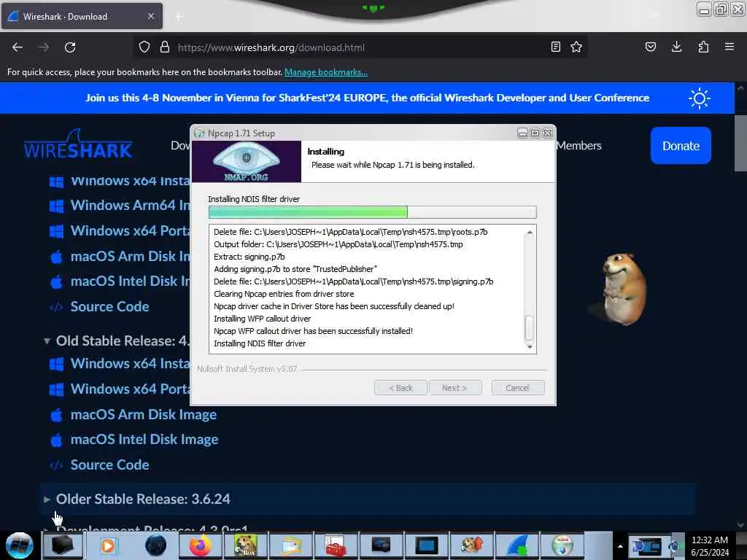Bookmark this page with the star icon

pos(576,47)
